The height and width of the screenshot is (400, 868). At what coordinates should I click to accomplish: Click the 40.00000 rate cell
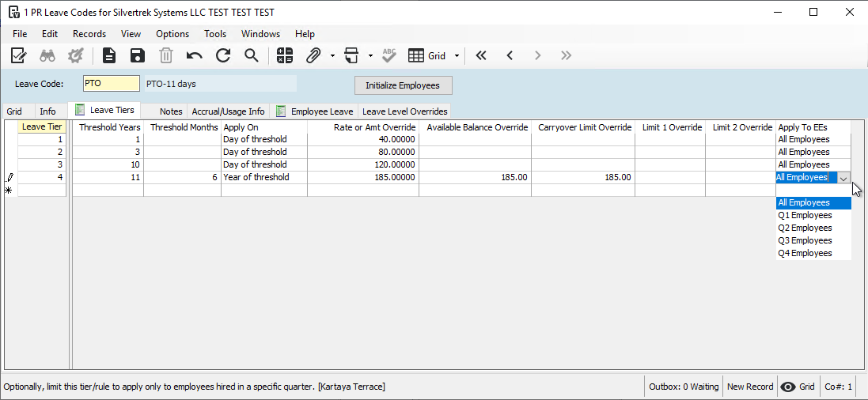coord(363,139)
